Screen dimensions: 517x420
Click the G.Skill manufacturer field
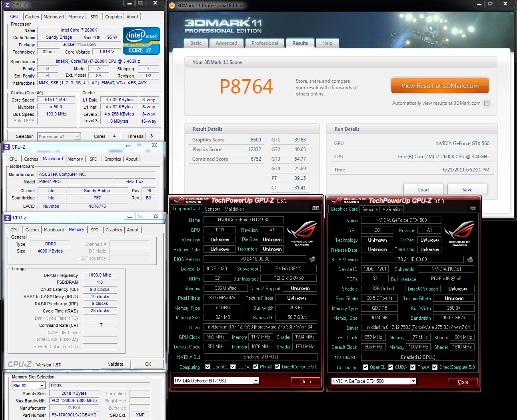74,408
